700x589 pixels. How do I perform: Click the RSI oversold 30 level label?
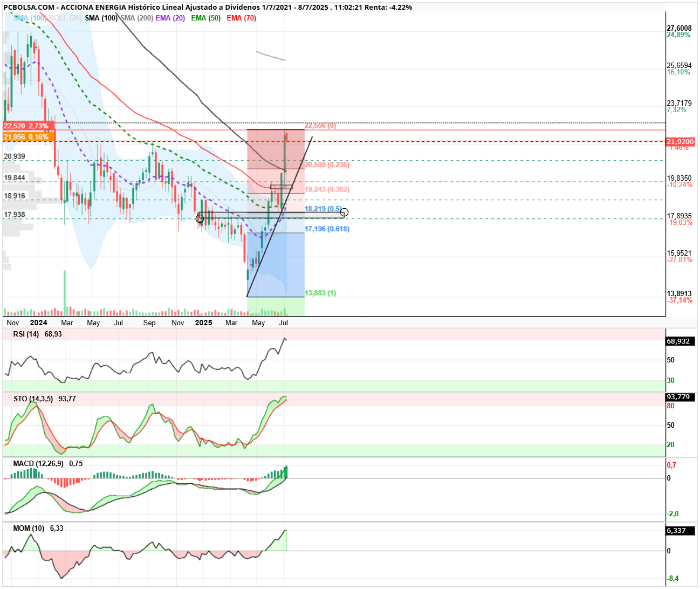(670, 380)
